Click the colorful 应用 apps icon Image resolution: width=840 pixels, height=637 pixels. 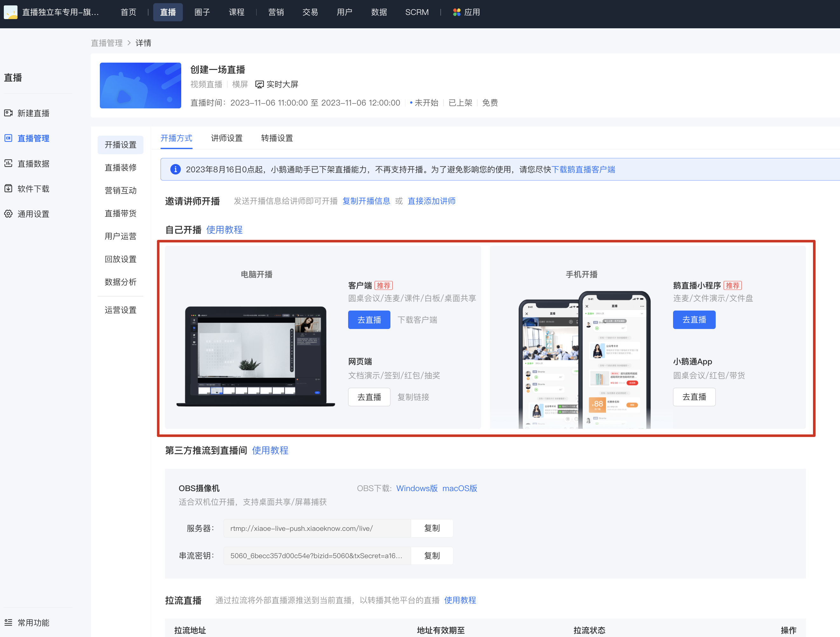457,12
